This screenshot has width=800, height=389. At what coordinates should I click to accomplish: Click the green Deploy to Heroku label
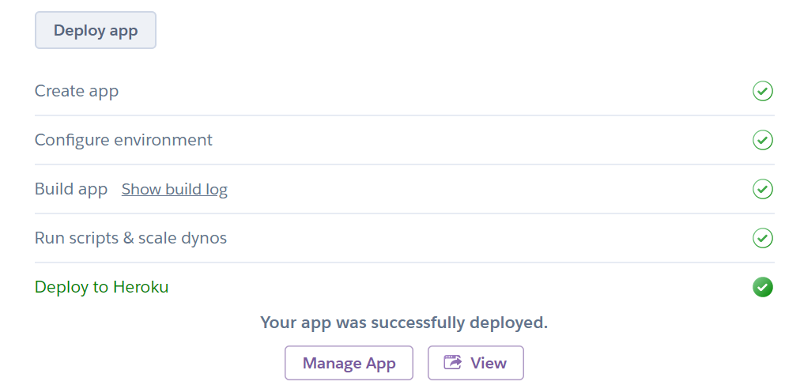[x=102, y=287]
